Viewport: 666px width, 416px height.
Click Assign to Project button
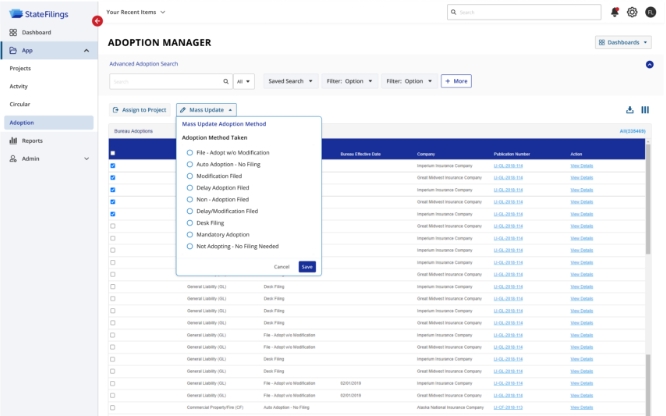coord(140,110)
